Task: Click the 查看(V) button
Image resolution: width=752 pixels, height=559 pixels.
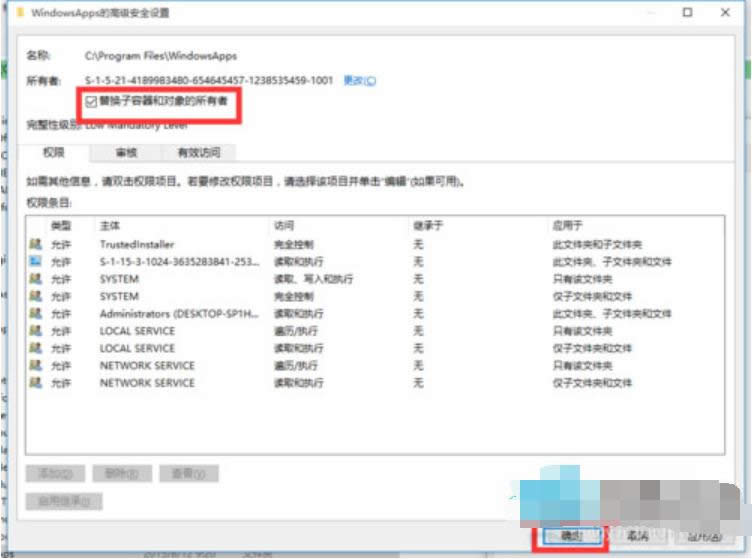Action: pos(189,474)
